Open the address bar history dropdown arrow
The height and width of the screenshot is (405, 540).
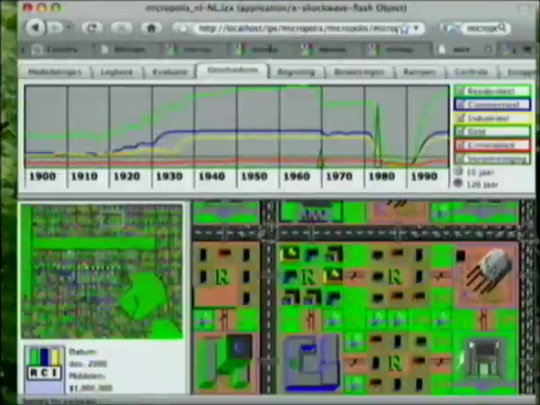pyautogui.click(x=416, y=28)
